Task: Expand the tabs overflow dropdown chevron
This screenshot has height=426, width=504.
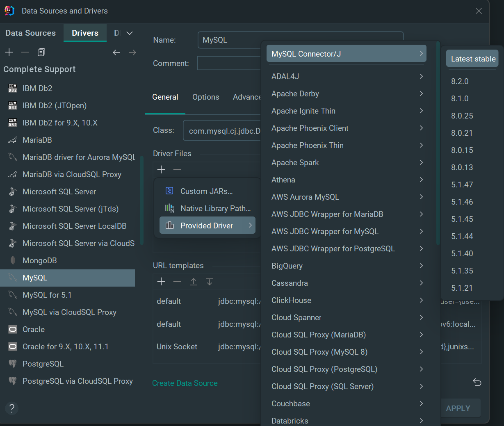Action: click(x=130, y=33)
